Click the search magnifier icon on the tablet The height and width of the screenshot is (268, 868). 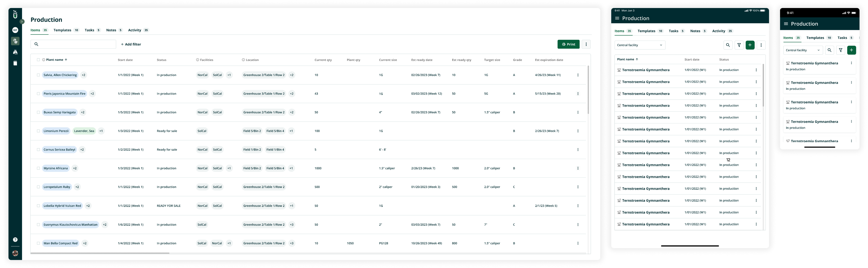[x=728, y=45]
